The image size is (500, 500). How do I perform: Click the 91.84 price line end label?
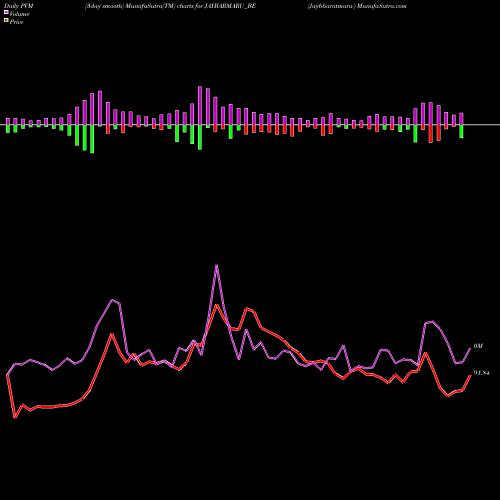coord(481,373)
